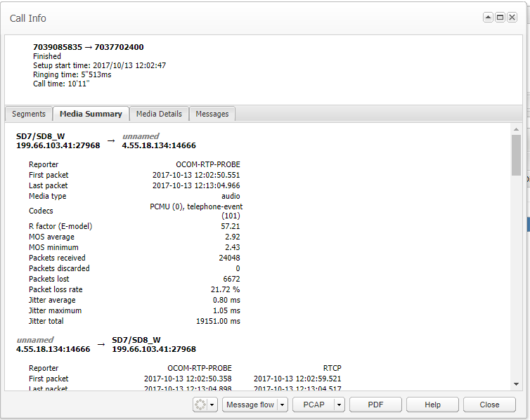Screen dimensions: 530x420
Task: Maximize the Call Info window
Action: (x=500, y=18)
